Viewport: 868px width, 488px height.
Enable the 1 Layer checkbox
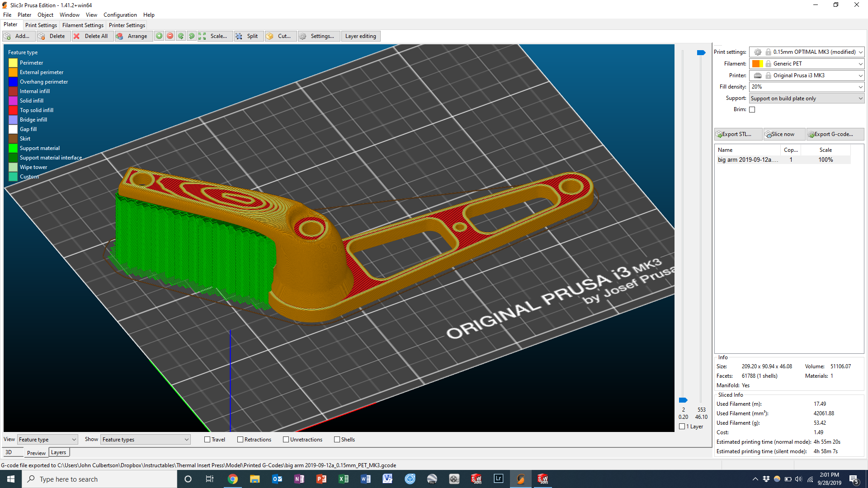click(x=682, y=427)
